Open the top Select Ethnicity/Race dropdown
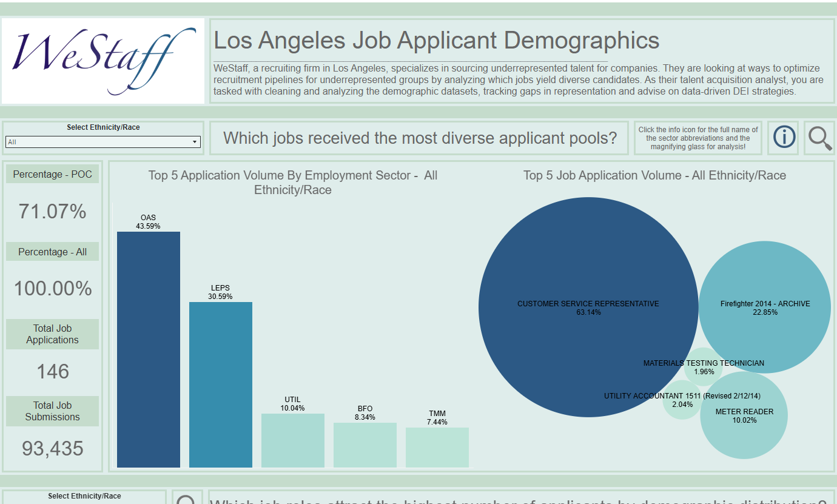The height and width of the screenshot is (504, 837). tap(103, 142)
